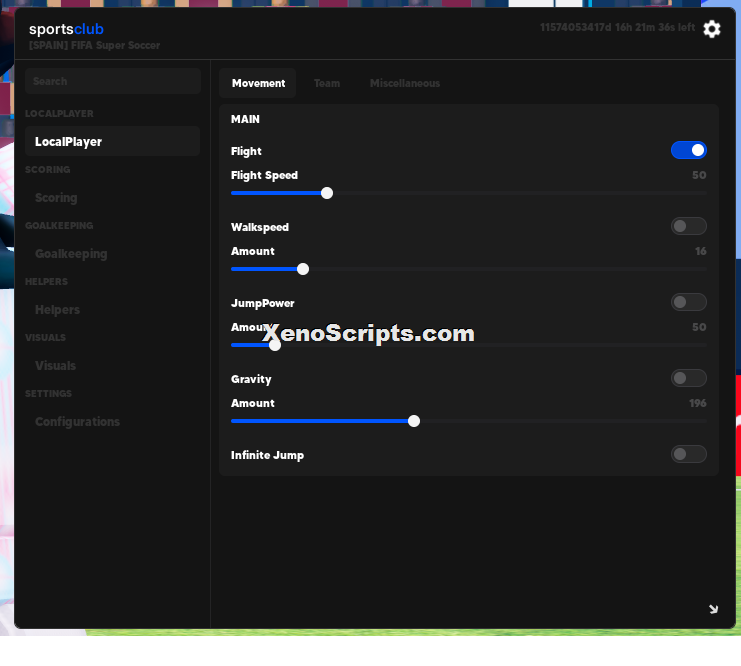The image size is (741, 666).
Task: Click the MAIN section heading
Action: coord(245,119)
